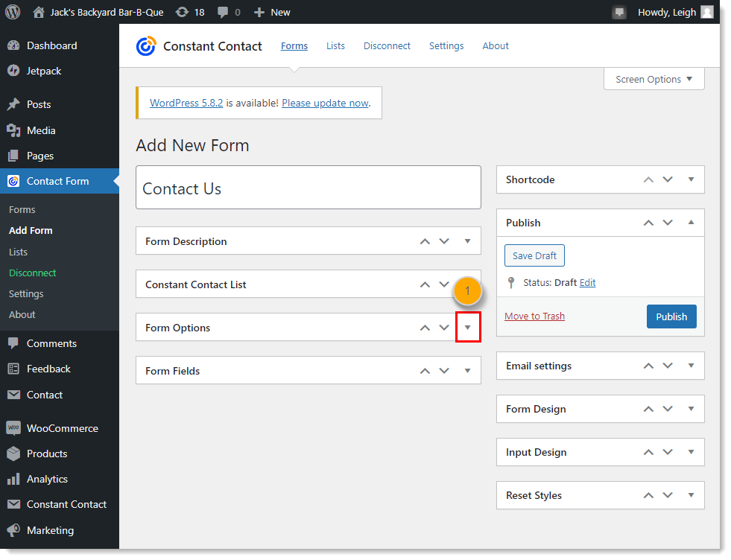
Task: Click the Move to Trash link
Action: [x=535, y=316]
